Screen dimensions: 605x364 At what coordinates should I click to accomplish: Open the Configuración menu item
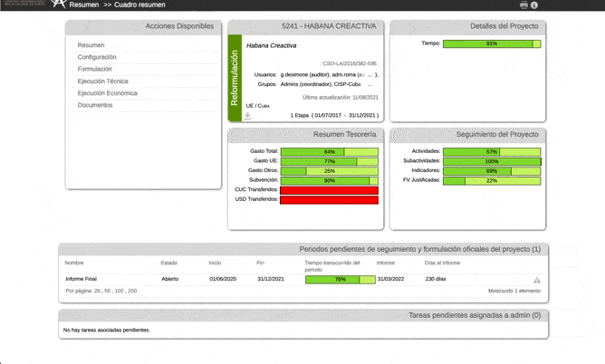coord(97,57)
